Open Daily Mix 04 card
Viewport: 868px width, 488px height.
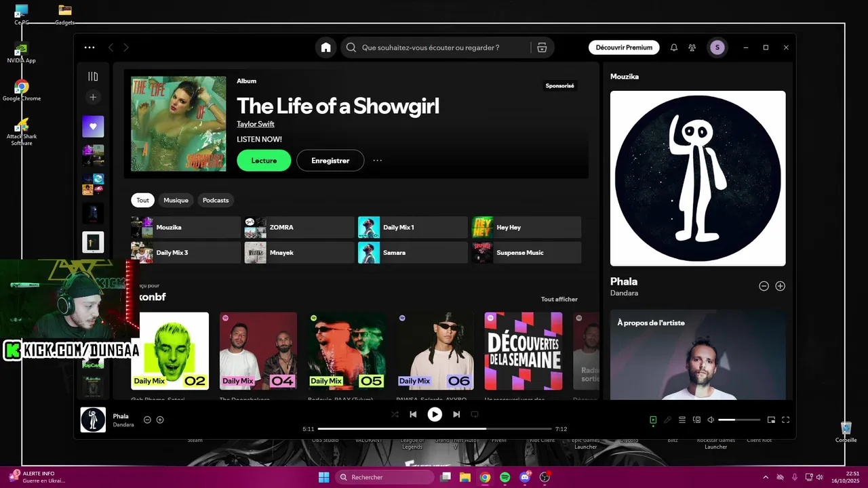(x=258, y=351)
